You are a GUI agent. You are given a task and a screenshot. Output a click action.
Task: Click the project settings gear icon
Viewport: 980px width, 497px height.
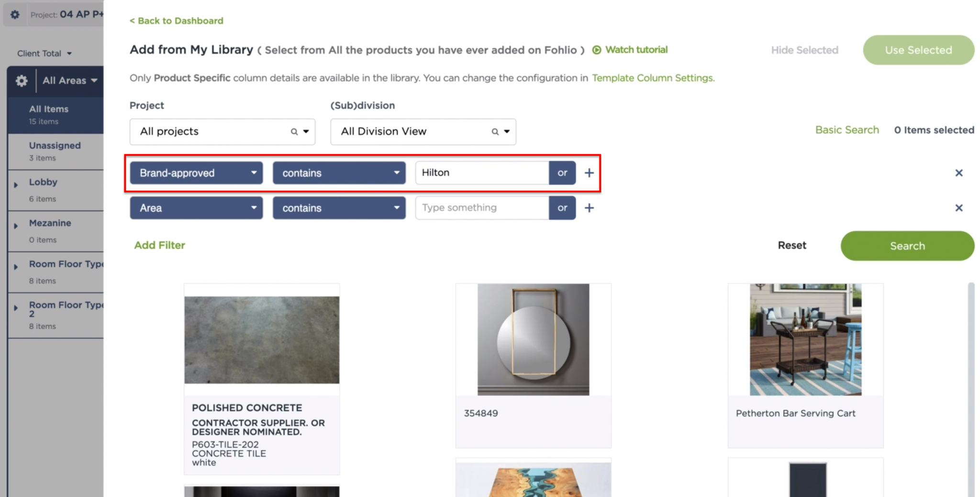(15, 15)
